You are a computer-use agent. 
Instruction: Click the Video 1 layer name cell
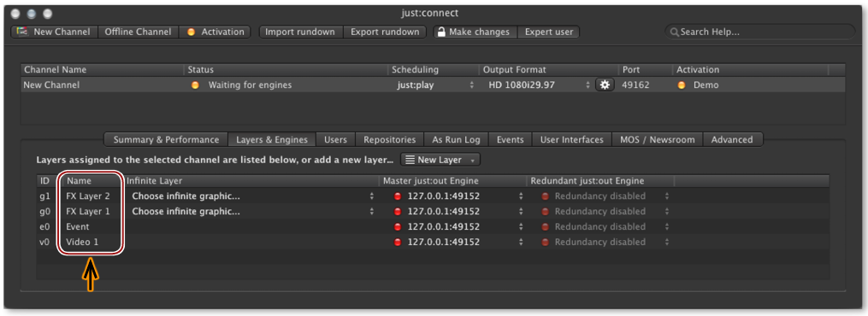pyautogui.click(x=82, y=242)
